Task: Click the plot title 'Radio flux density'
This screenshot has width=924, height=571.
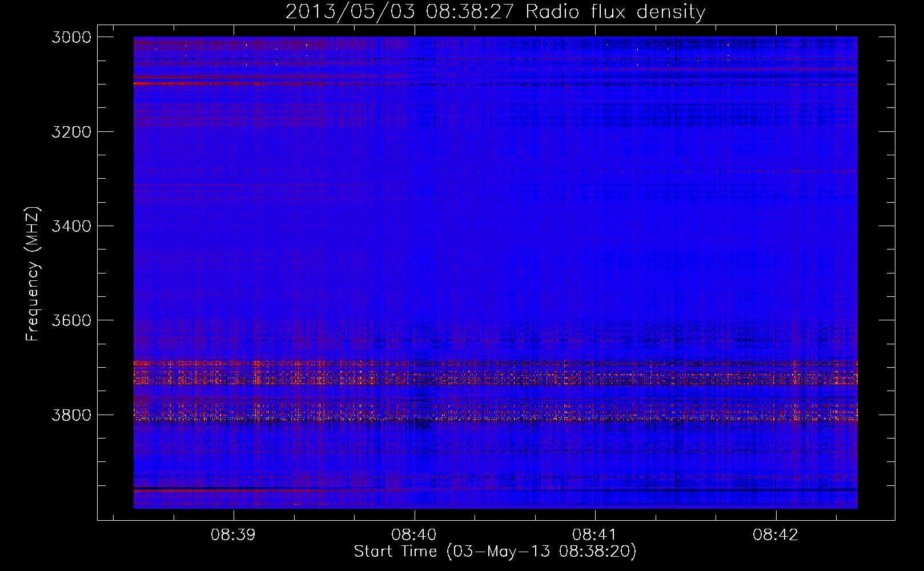Action: click(616, 11)
